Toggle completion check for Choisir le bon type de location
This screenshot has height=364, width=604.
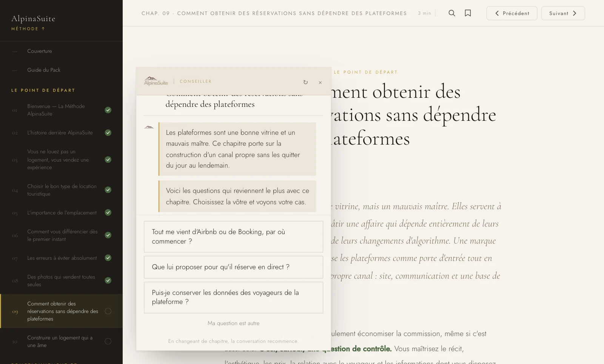[108, 190]
